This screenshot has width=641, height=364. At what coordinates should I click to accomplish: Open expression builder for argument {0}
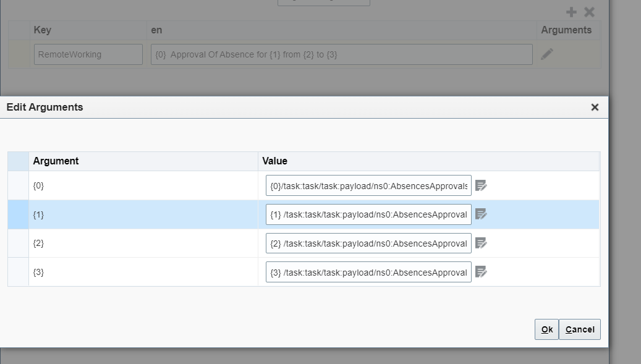482,185
